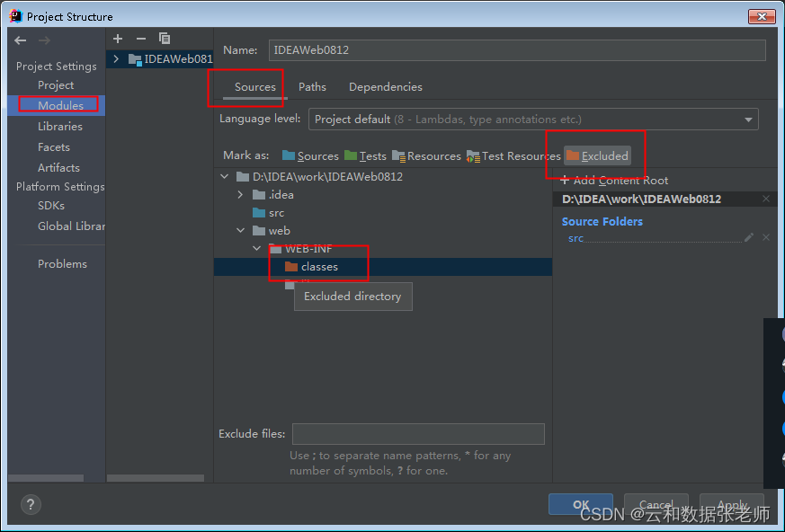Viewport: 785px width, 532px height.
Task: Click the Cancel button
Action: tap(656, 504)
